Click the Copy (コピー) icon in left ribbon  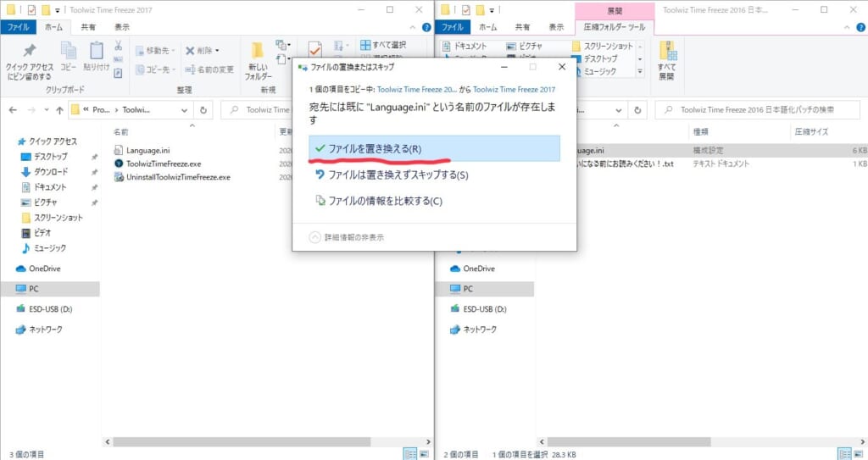(x=69, y=56)
